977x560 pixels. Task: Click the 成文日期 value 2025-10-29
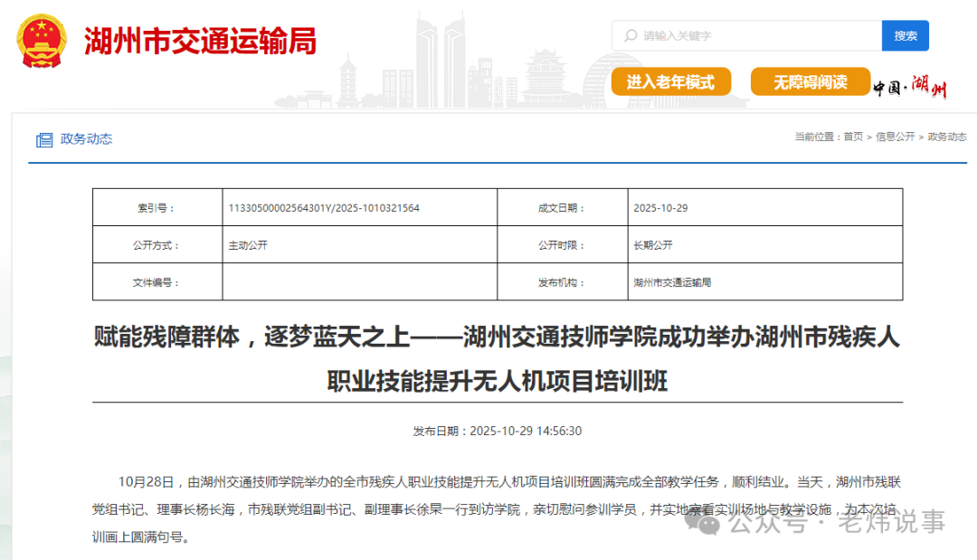pos(660,208)
